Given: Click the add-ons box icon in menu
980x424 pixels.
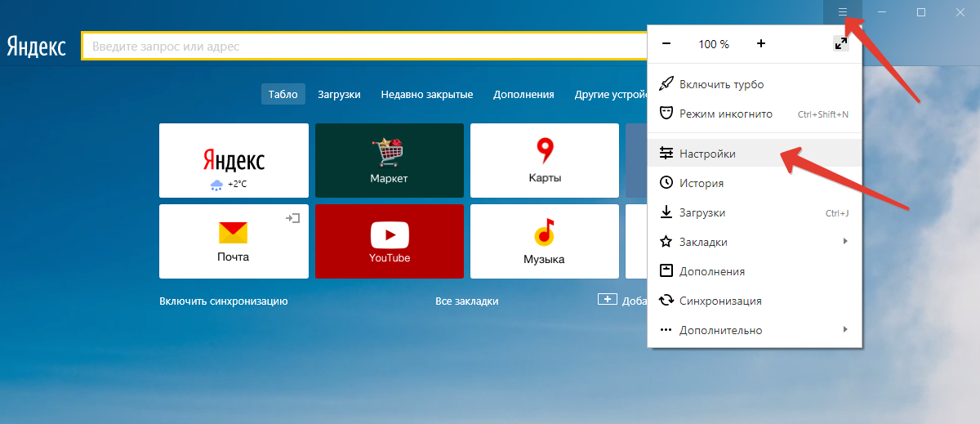Looking at the screenshot, I should pos(666,271).
